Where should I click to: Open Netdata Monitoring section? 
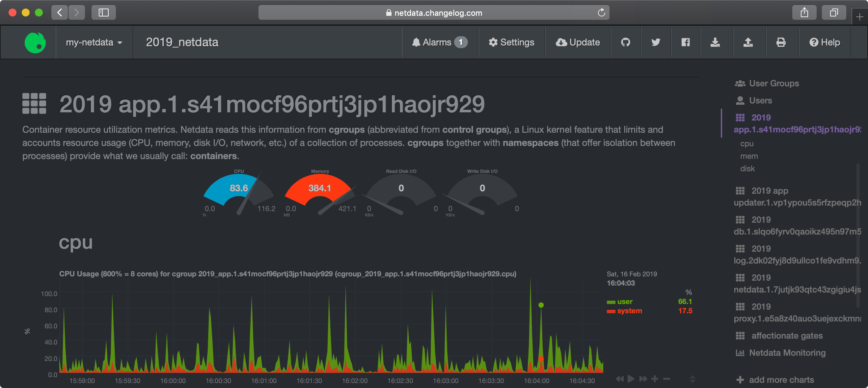[780, 353]
